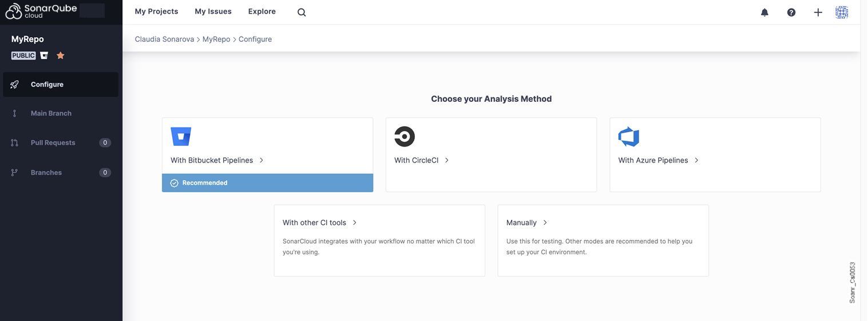868x321 pixels.
Task: Open the search magnifier icon
Action: [302, 13]
